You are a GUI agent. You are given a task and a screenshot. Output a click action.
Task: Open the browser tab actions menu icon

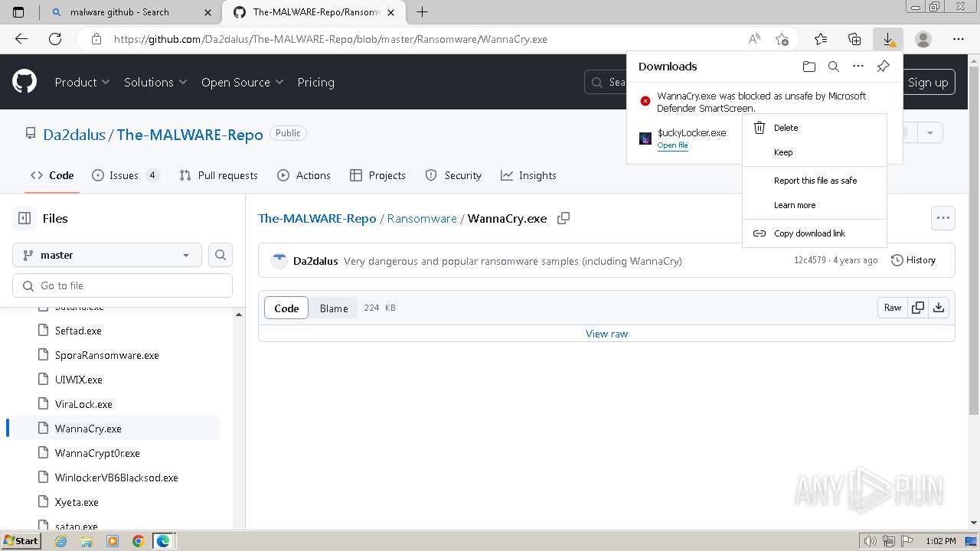pos(18,11)
